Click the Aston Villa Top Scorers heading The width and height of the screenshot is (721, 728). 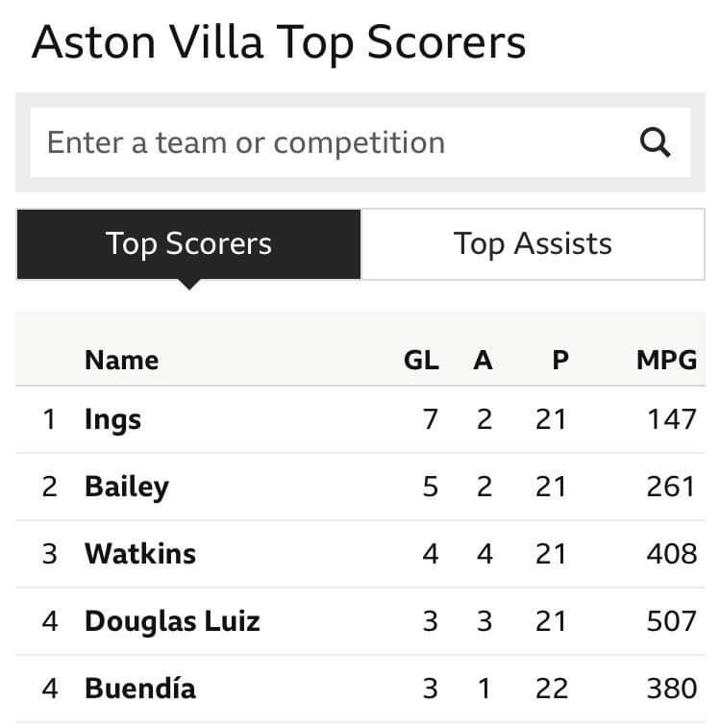pos(279,43)
